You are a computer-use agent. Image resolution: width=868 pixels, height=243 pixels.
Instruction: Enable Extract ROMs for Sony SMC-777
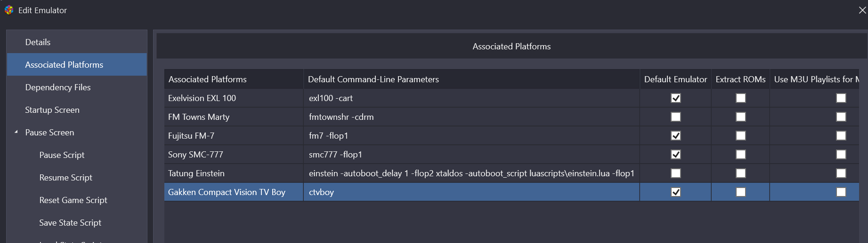(x=741, y=154)
